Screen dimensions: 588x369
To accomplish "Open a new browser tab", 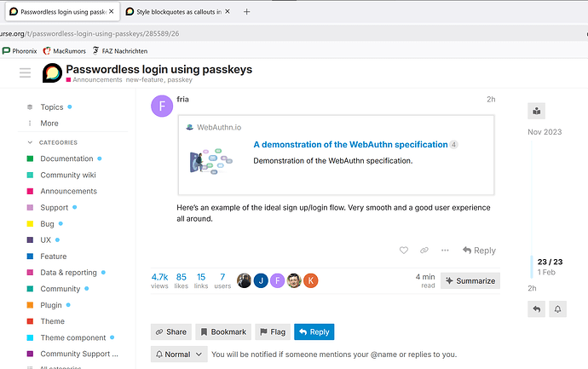I will (246, 12).
